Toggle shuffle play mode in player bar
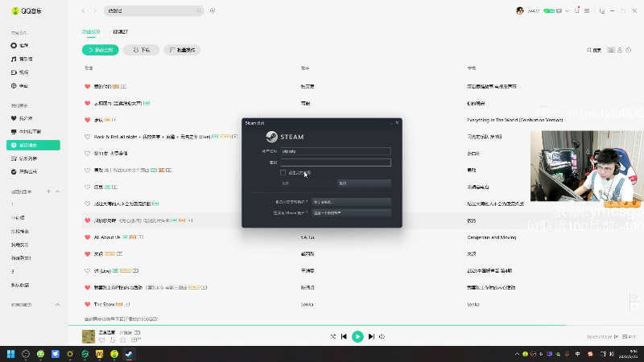The height and width of the screenshot is (362, 644). click(x=333, y=336)
